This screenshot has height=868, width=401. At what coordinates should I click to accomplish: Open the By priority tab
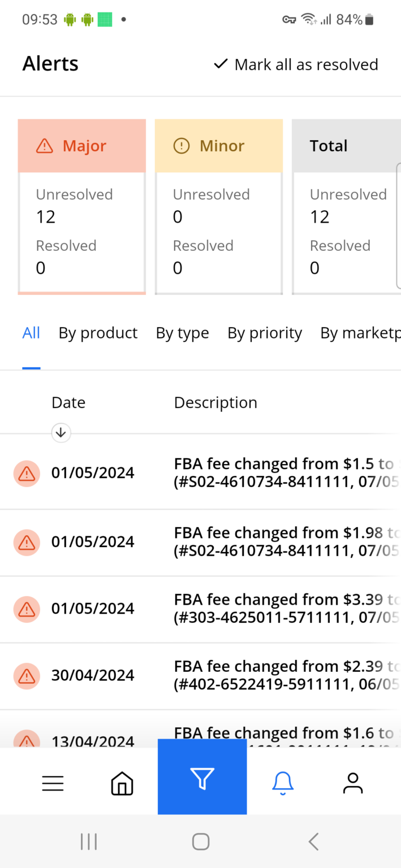pyautogui.click(x=264, y=333)
